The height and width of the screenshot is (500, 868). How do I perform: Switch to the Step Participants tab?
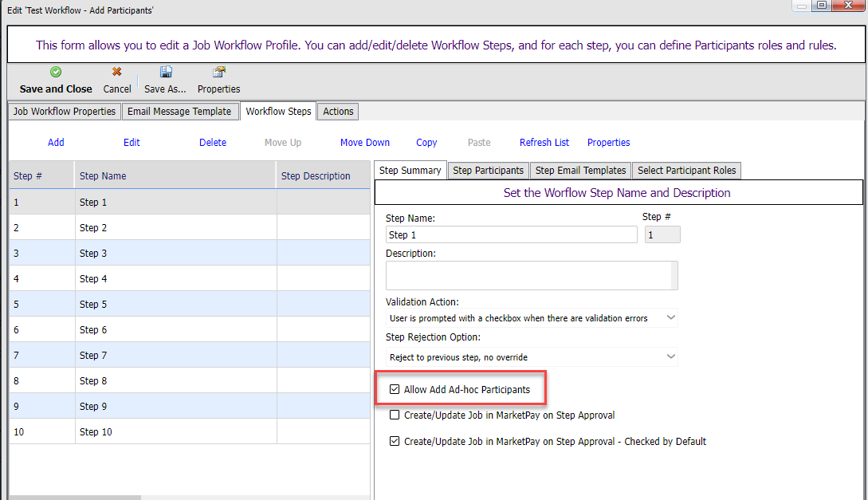[488, 171]
